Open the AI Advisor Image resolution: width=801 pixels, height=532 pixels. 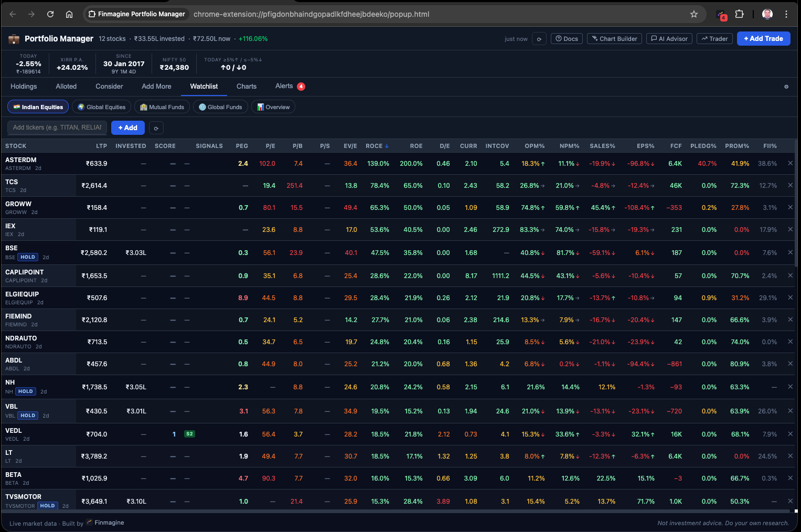tap(669, 38)
